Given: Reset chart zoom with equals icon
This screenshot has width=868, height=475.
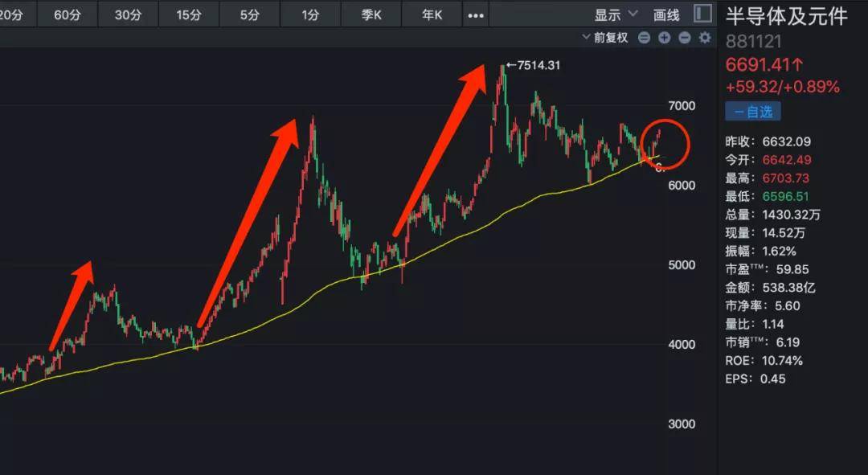Looking at the screenshot, I should tap(644, 38).
